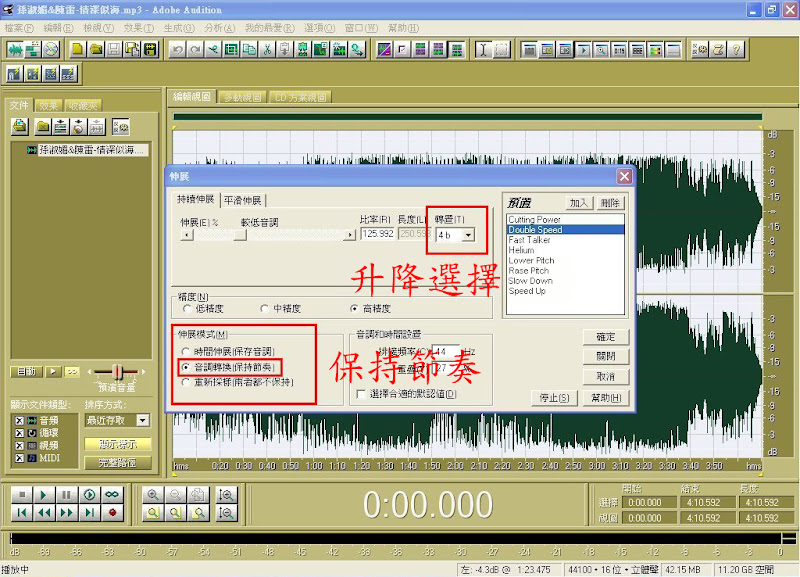Zoom out vertically icon
This screenshot has width=800, height=577.
click(x=226, y=513)
